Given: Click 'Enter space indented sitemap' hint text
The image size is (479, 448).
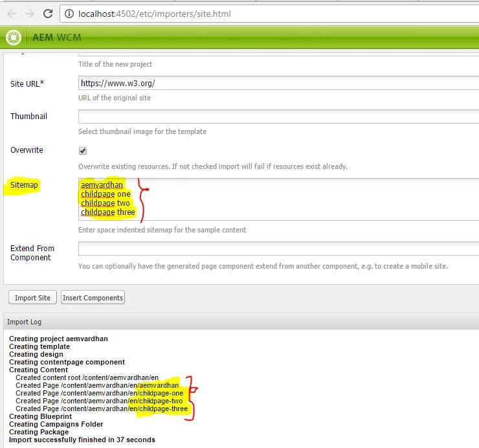Looking at the screenshot, I should pos(162,230).
